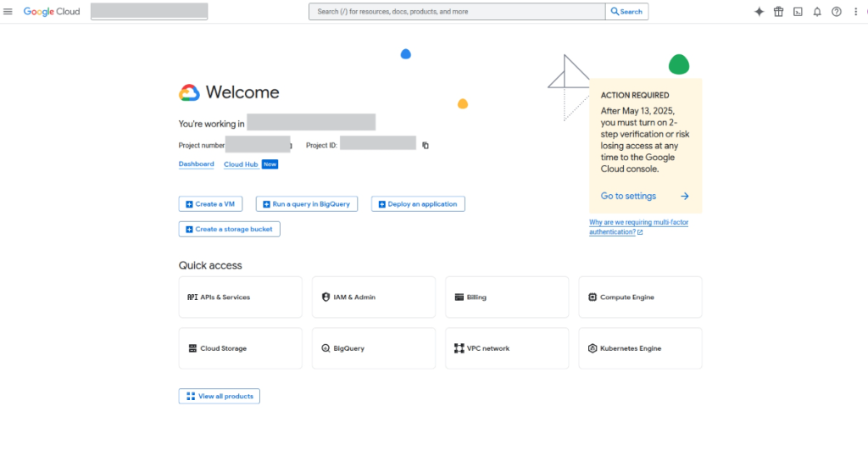Open the IAM & Admin card

374,297
